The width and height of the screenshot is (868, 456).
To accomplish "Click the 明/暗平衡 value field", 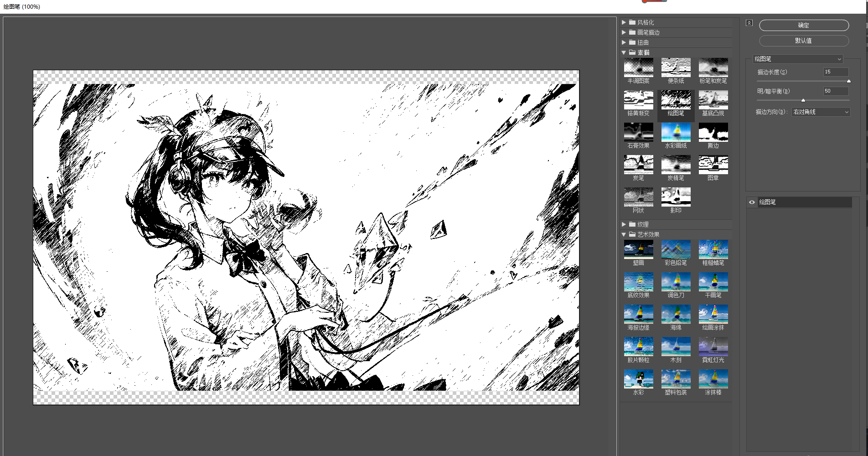I will point(836,91).
